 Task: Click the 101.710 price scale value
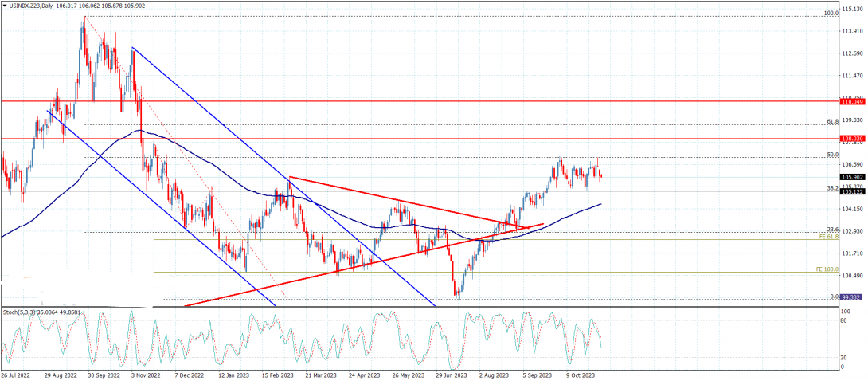click(854, 253)
